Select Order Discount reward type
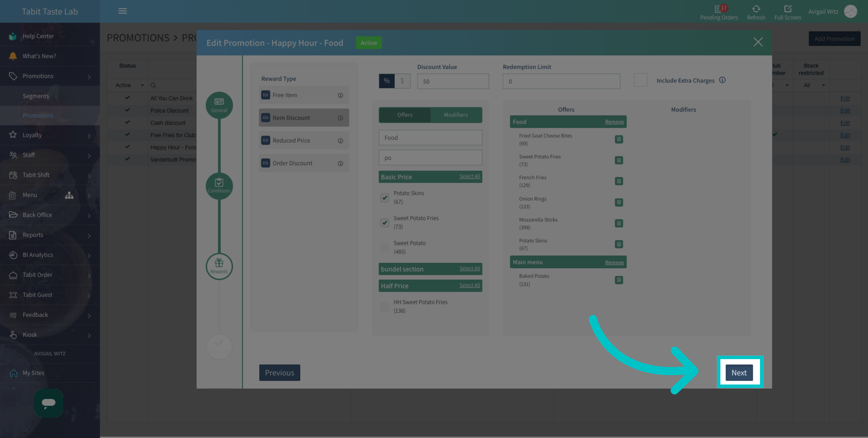The height and width of the screenshot is (438, 868). coord(304,163)
